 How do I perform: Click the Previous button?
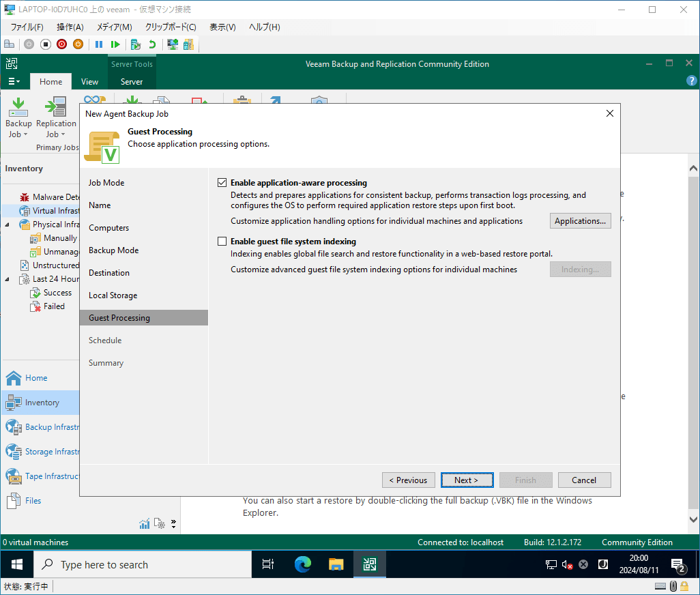408,480
